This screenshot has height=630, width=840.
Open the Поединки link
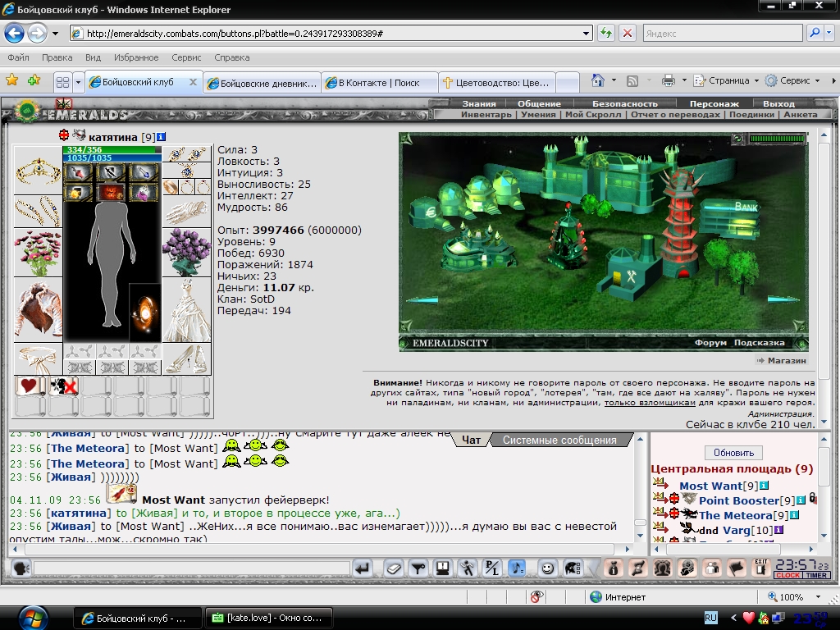point(751,114)
